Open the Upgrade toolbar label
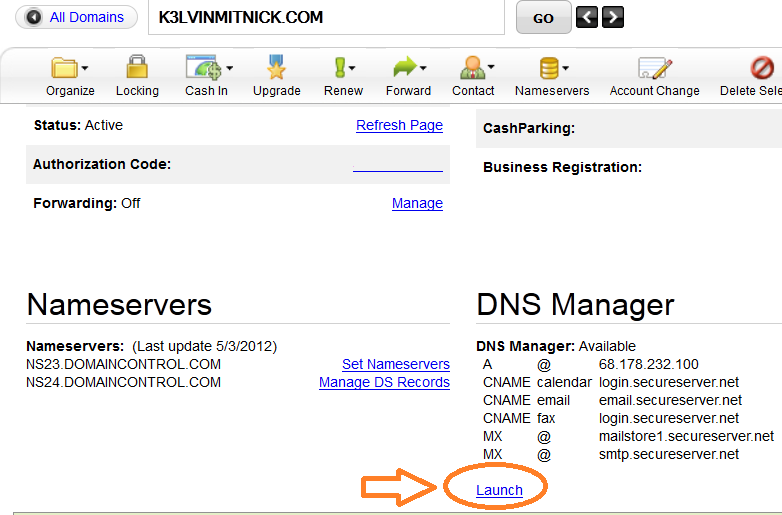782x515 pixels. tap(277, 91)
